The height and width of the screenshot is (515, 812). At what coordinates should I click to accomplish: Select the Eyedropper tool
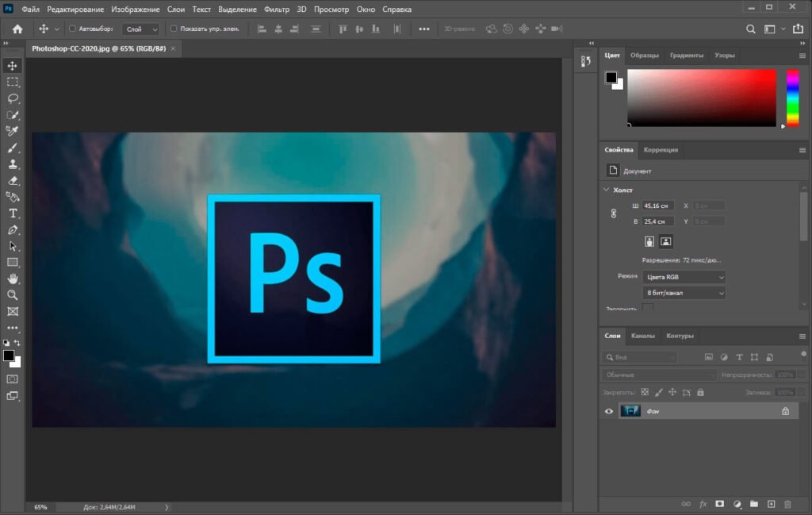coord(13,131)
